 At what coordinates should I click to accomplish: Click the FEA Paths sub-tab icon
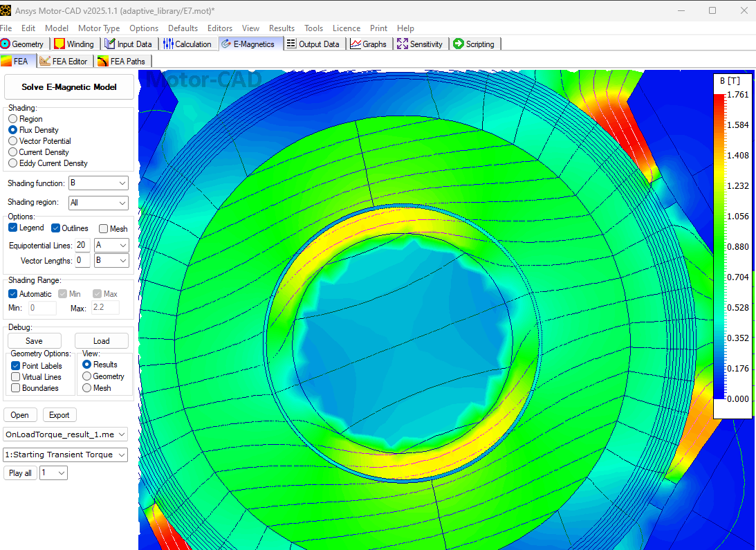(x=102, y=62)
